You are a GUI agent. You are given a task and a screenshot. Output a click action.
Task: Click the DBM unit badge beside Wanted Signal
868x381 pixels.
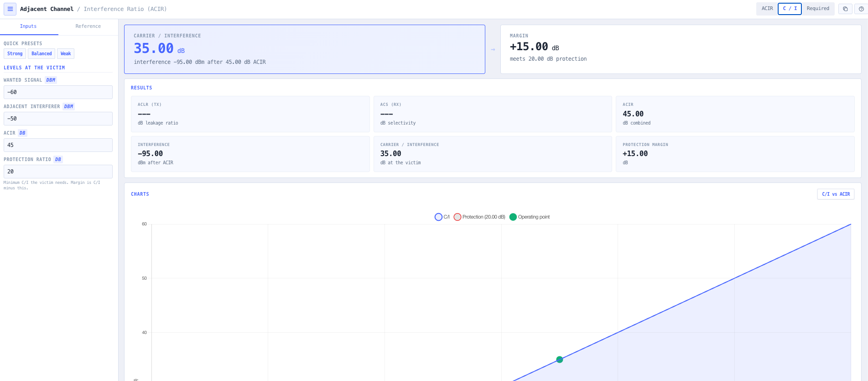click(51, 80)
